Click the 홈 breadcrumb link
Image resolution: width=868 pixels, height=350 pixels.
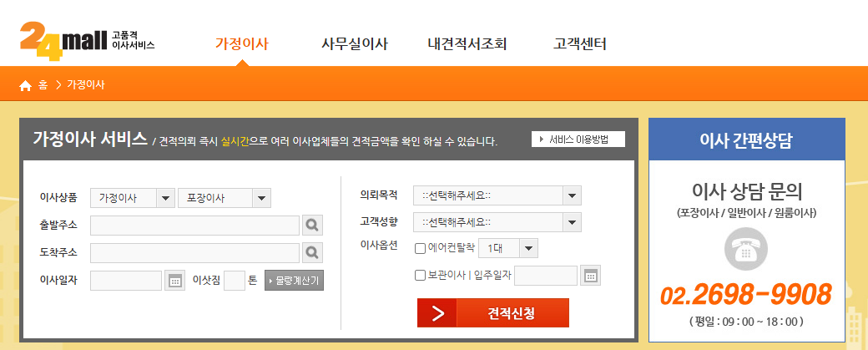[43, 85]
